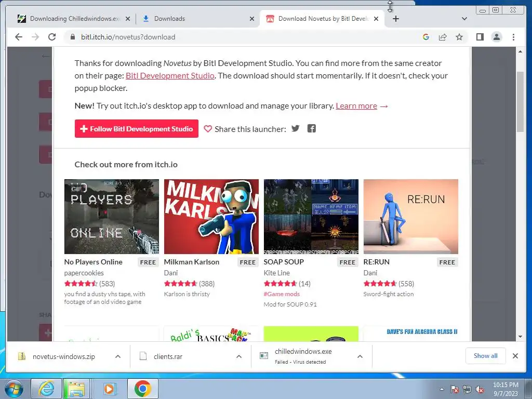Select the Download Novetus by Bitl tab
This screenshot has height=399, width=532.
tap(322, 19)
